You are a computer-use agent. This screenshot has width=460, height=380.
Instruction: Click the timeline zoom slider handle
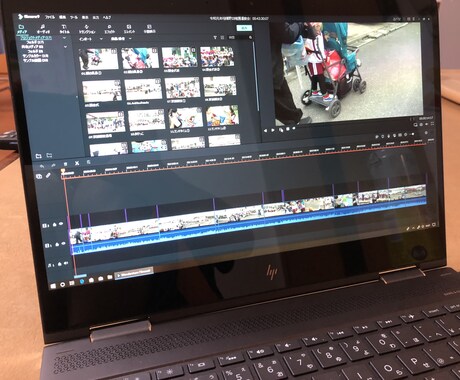pos(413,134)
